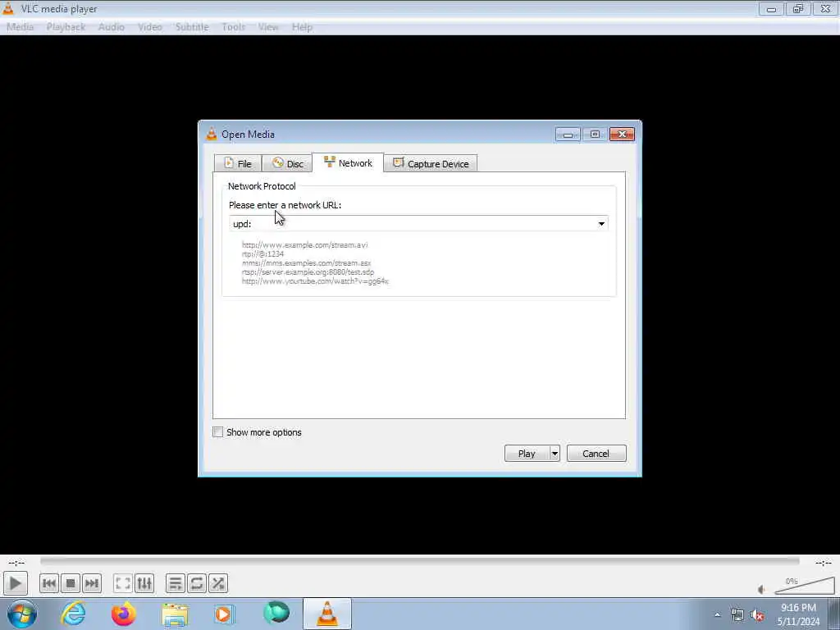Open muted speaker tray icon

757,615
